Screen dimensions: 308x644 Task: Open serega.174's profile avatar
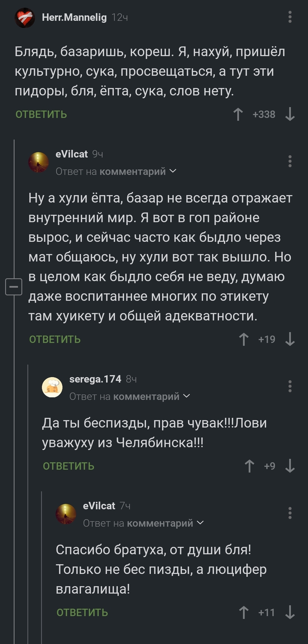pyautogui.click(x=52, y=387)
